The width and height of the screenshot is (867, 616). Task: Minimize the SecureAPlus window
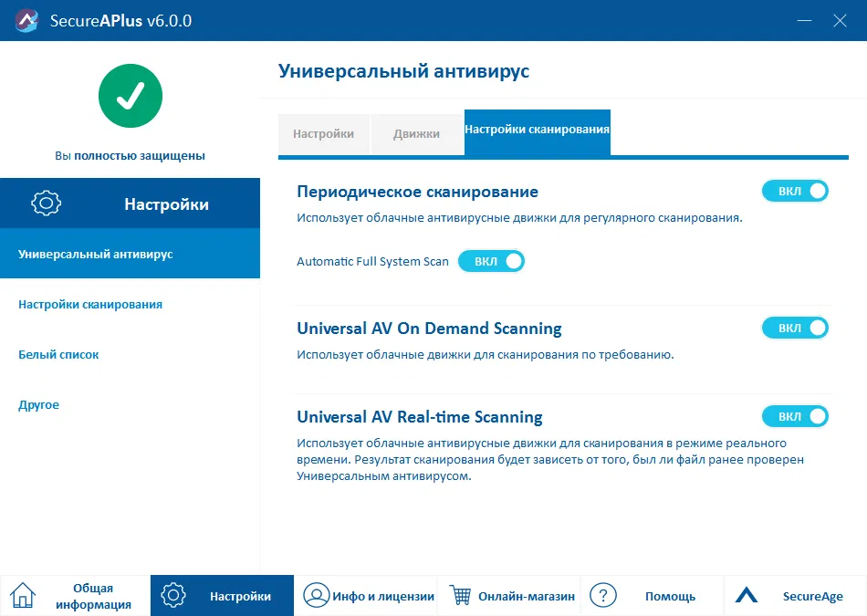(x=804, y=20)
